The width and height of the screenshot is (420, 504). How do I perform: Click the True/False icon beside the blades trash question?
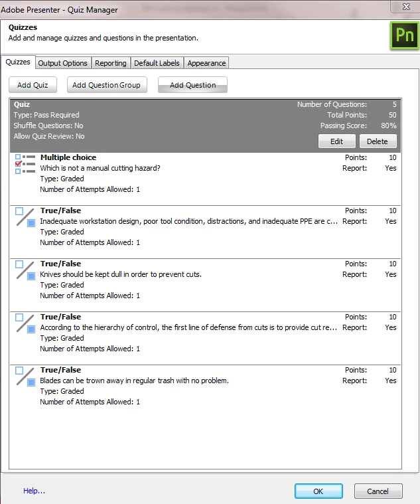25,377
